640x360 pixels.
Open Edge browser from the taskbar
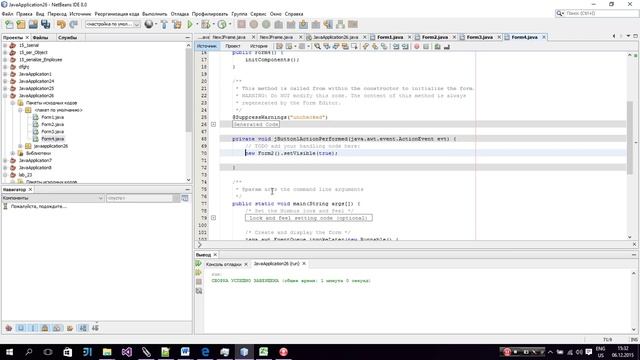coord(205,351)
